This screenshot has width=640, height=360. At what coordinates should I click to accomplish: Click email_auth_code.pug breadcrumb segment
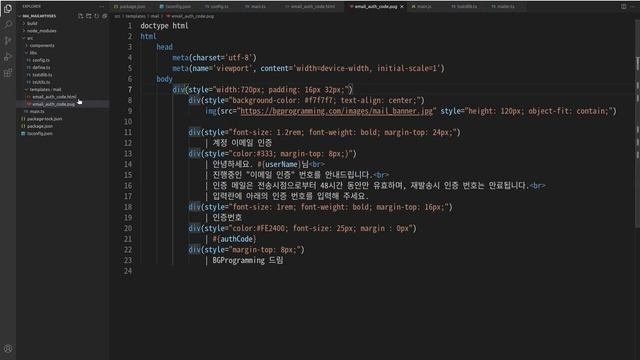[x=192, y=16]
